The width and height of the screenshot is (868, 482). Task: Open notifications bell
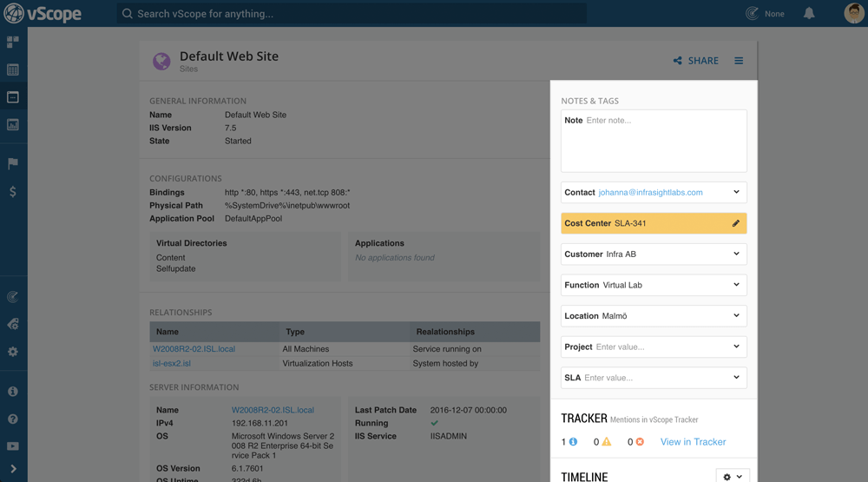(809, 13)
